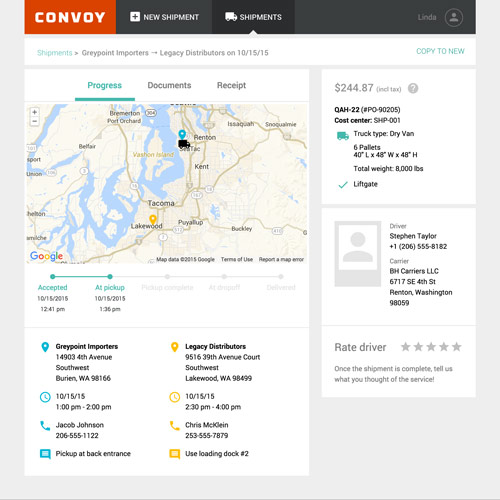Click the QAH-22 shipment reference

tap(347, 110)
